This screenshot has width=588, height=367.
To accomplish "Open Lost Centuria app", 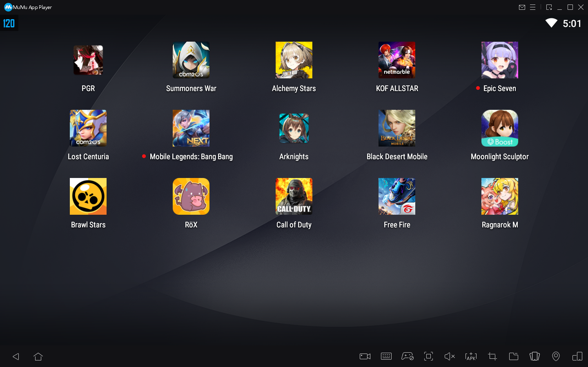I will (x=88, y=128).
